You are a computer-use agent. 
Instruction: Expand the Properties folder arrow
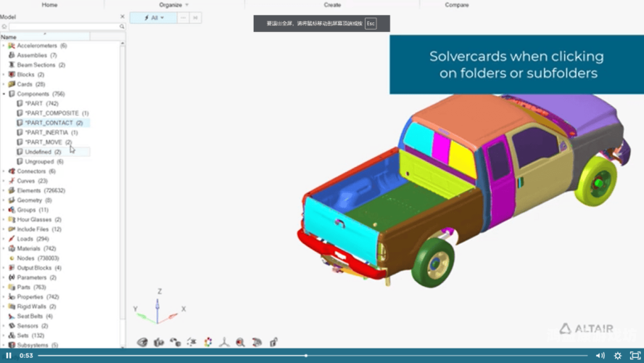coord(4,297)
